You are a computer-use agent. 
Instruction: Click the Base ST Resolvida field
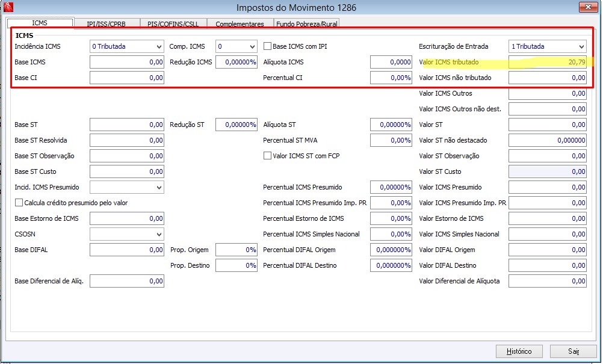(127, 140)
